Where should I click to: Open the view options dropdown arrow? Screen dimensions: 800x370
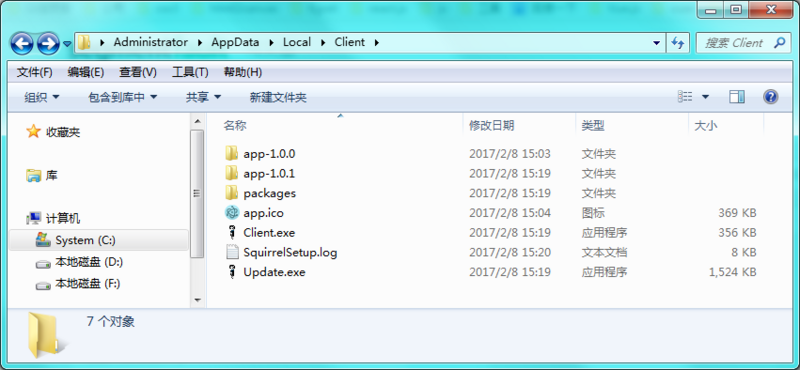[x=706, y=97]
